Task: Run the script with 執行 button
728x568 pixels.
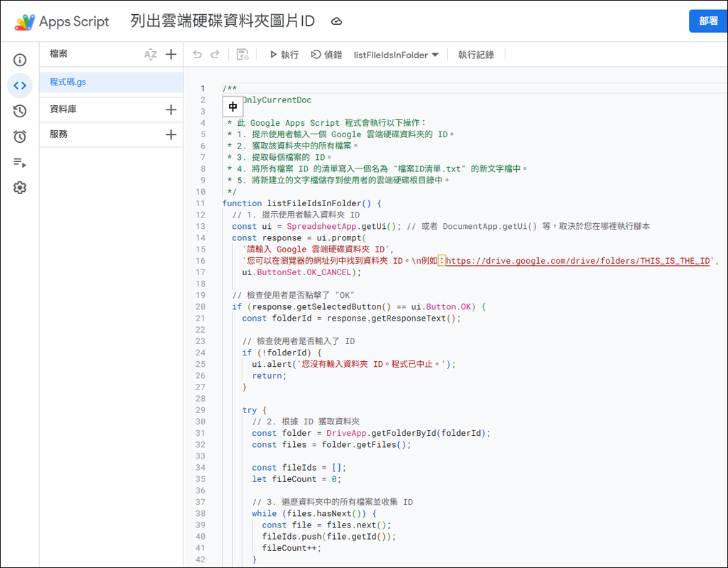Action: 284,55
